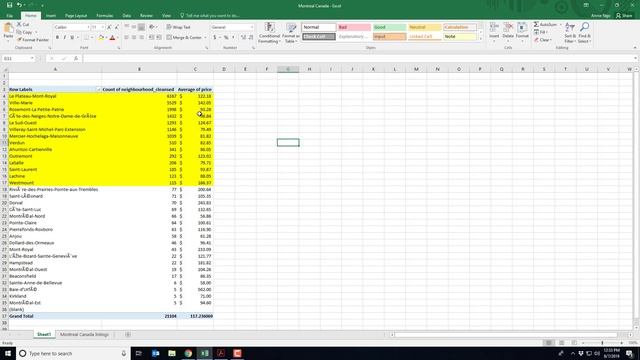Click the decrease font size icon
Image resolution: width=640 pixels, height=360 pixels.
coord(117,27)
